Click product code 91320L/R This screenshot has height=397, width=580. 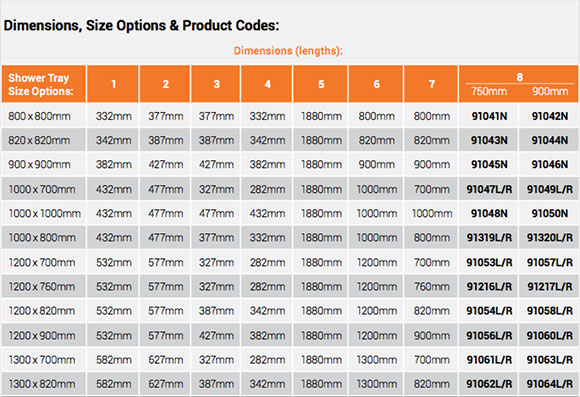tap(549, 238)
